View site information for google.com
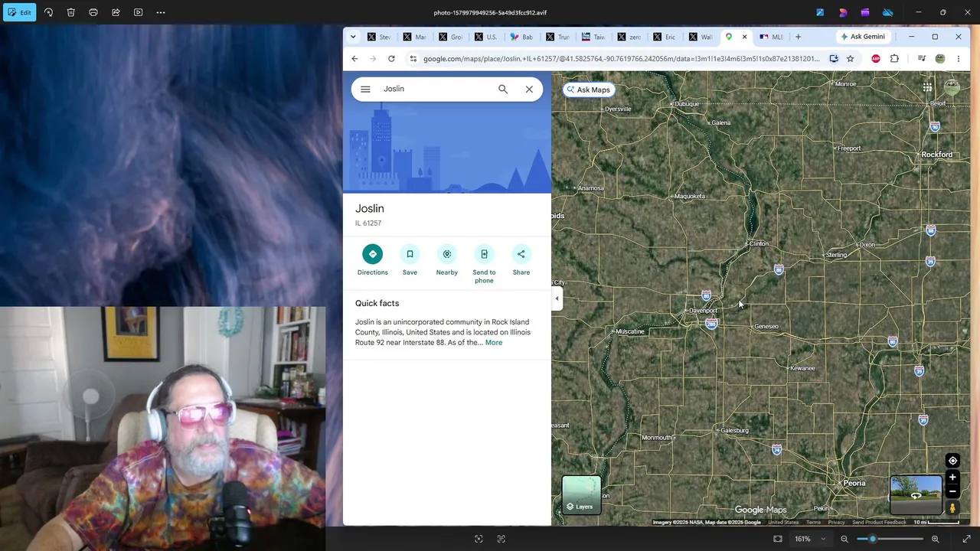 [x=413, y=59]
